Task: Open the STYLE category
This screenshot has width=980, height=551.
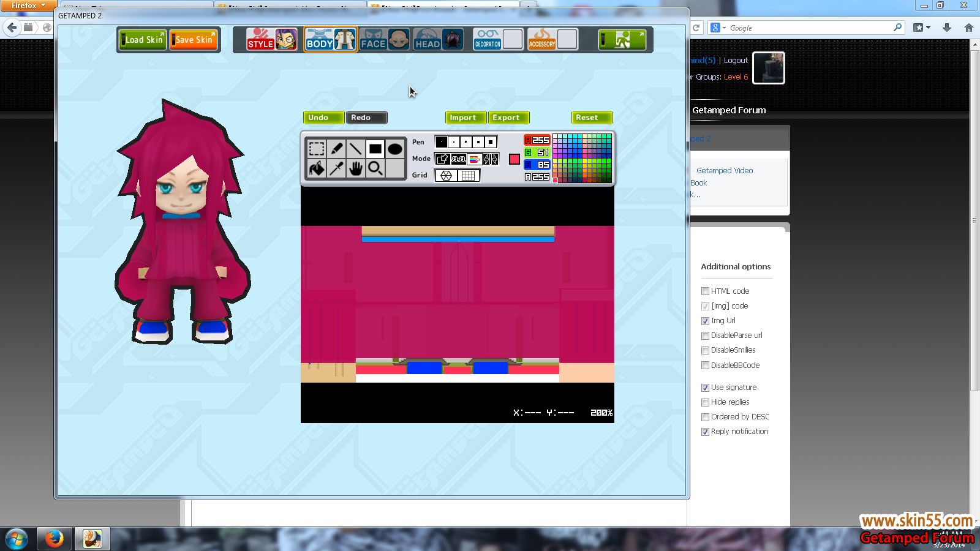Action: point(272,40)
